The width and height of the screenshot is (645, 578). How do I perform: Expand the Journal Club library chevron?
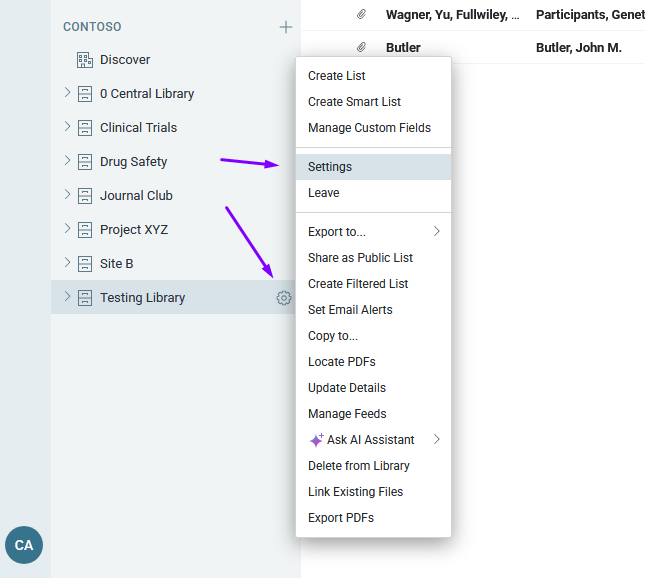click(67, 195)
